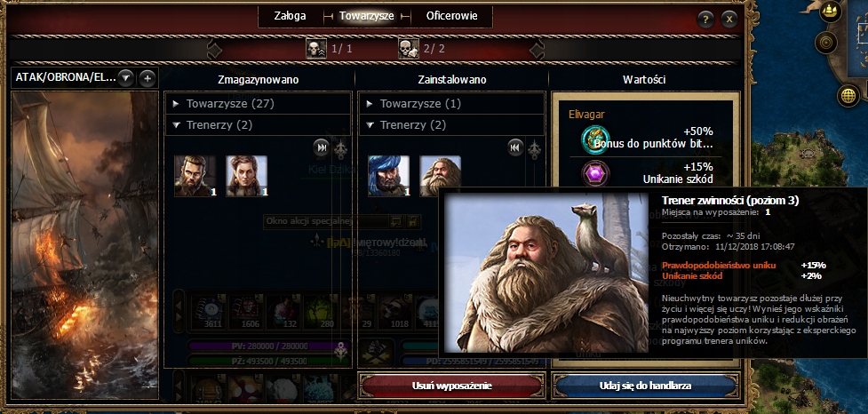Open the ATAK/OBRONA/EL... preset dropdown

coord(125,78)
